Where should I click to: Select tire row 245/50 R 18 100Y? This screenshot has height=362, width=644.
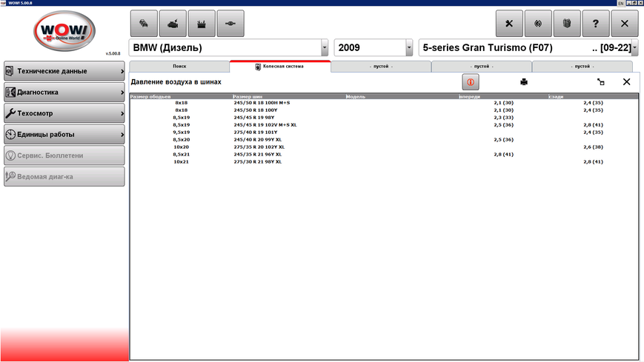384,110
